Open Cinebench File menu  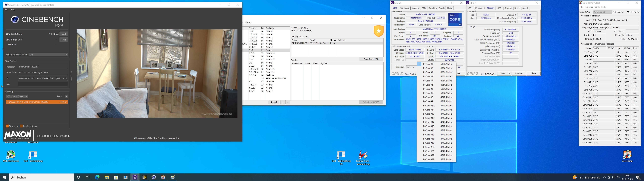click(x=6, y=10)
